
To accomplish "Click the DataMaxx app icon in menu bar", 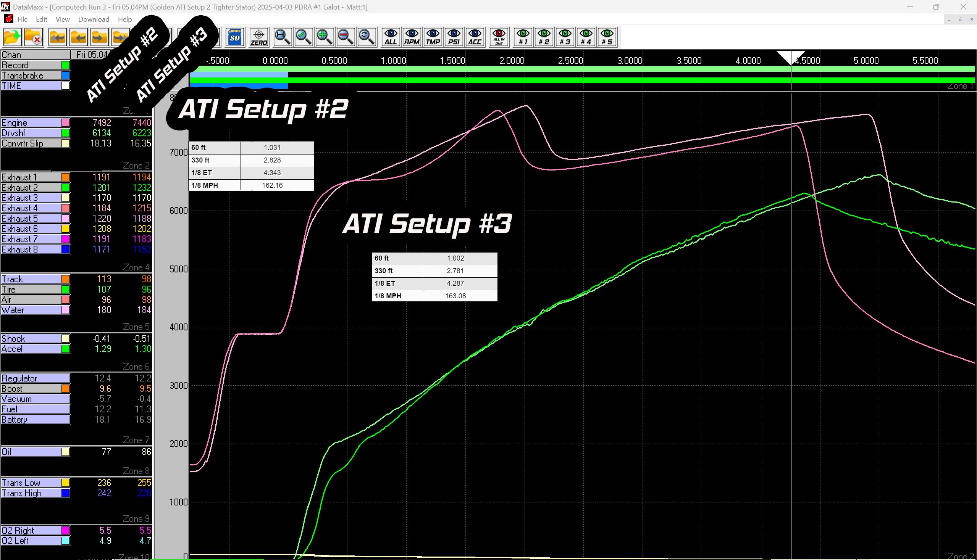I will [8, 19].
